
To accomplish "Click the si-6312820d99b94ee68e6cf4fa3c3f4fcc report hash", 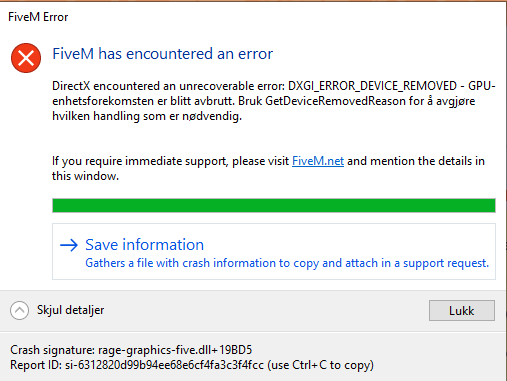I will 164,365.
